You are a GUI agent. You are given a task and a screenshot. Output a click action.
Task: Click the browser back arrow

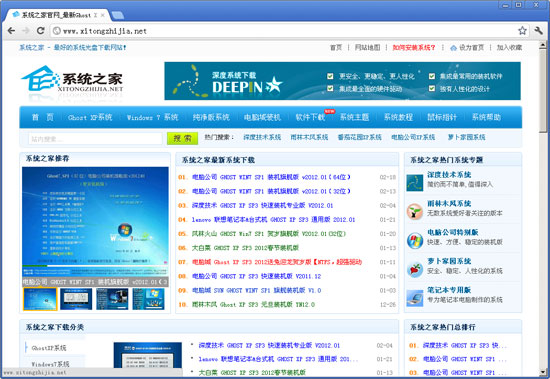[11, 31]
